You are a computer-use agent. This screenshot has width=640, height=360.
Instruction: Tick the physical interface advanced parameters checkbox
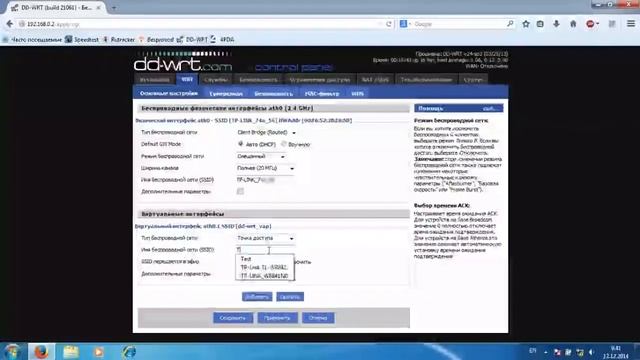tap(240, 191)
